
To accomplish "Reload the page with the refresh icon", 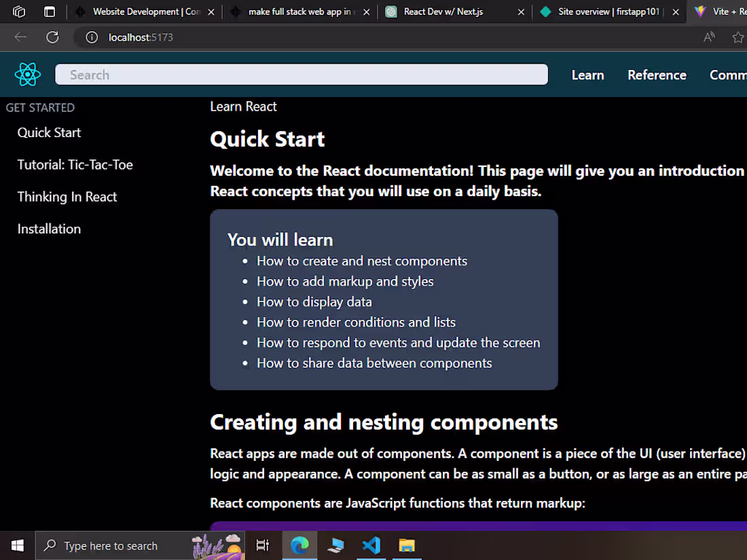I will [52, 37].
